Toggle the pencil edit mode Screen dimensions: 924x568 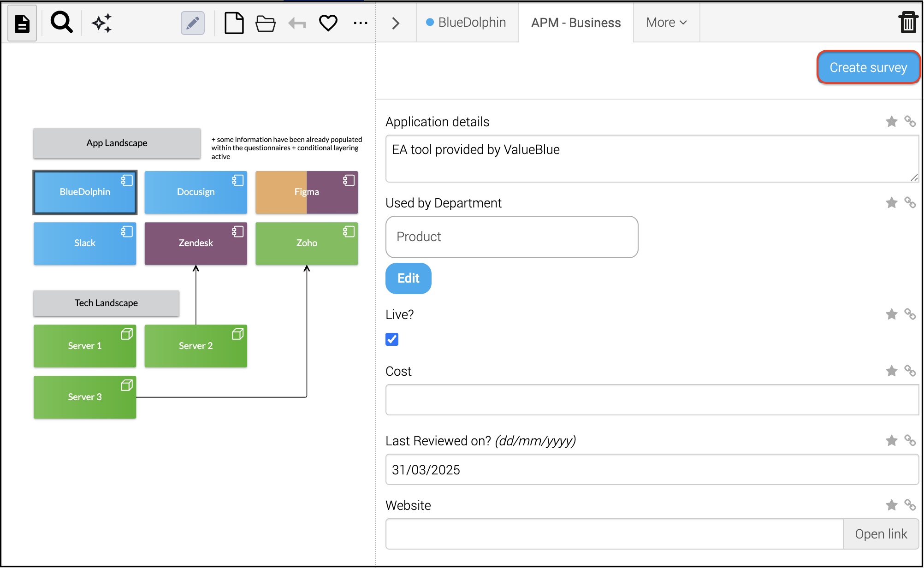(x=193, y=23)
